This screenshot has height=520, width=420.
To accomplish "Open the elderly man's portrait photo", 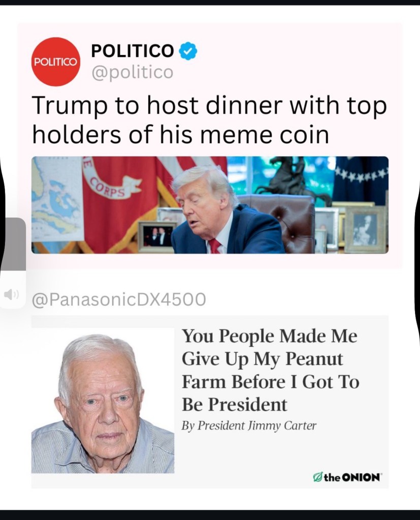I will point(103,400).
